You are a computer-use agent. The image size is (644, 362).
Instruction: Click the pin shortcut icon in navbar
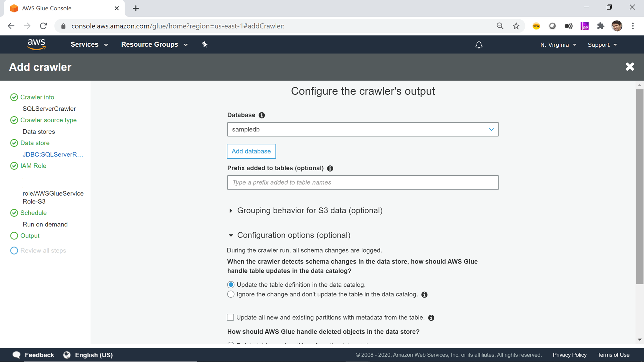(205, 44)
